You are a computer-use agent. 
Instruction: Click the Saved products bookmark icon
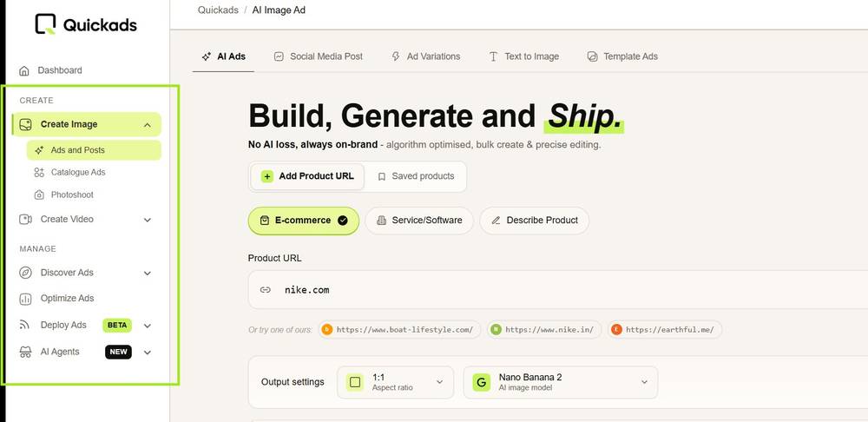pos(381,176)
